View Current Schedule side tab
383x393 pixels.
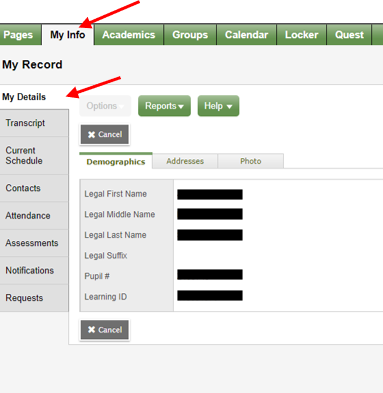tap(34, 155)
